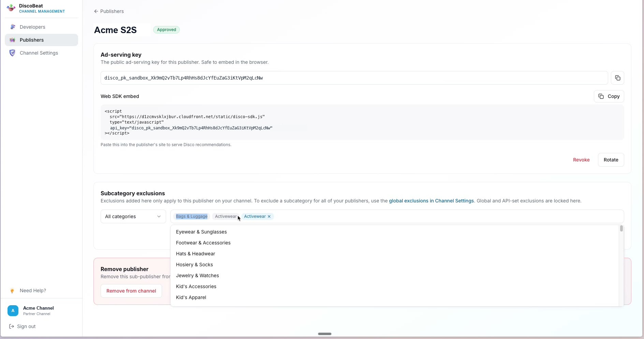Screen dimensions: 644x339
Task: Open global exclusions in Channel Settings link
Action: tap(431, 201)
